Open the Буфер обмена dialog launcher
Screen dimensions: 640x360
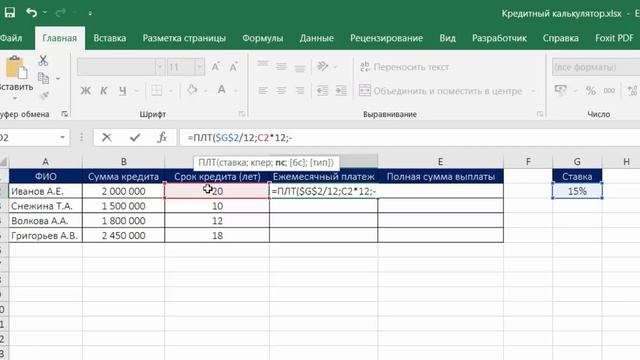click(x=64, y=114)
